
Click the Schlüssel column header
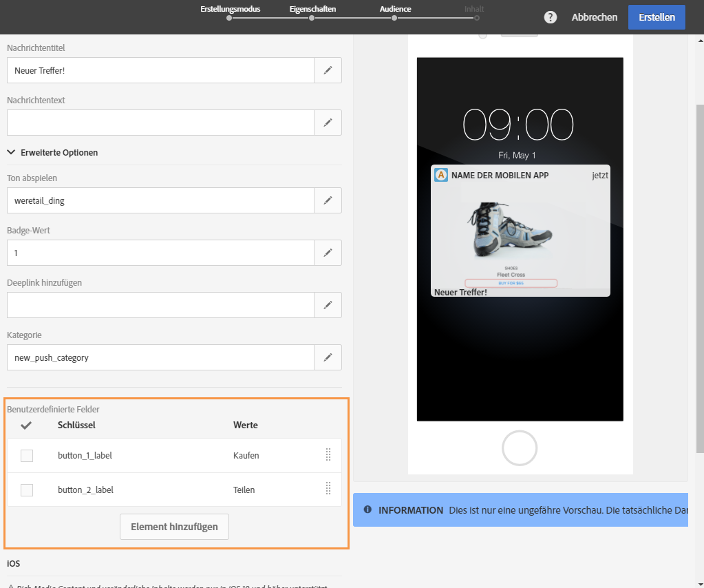76,425
